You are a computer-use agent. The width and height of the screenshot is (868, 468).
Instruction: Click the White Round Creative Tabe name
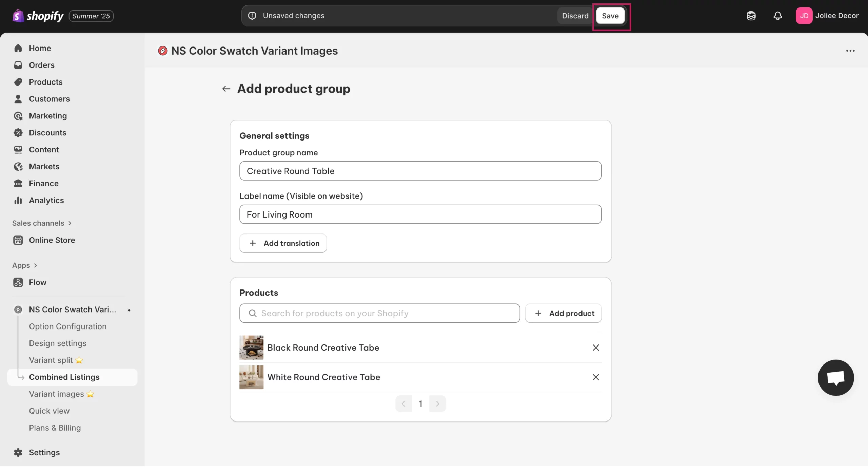point(324,377)
